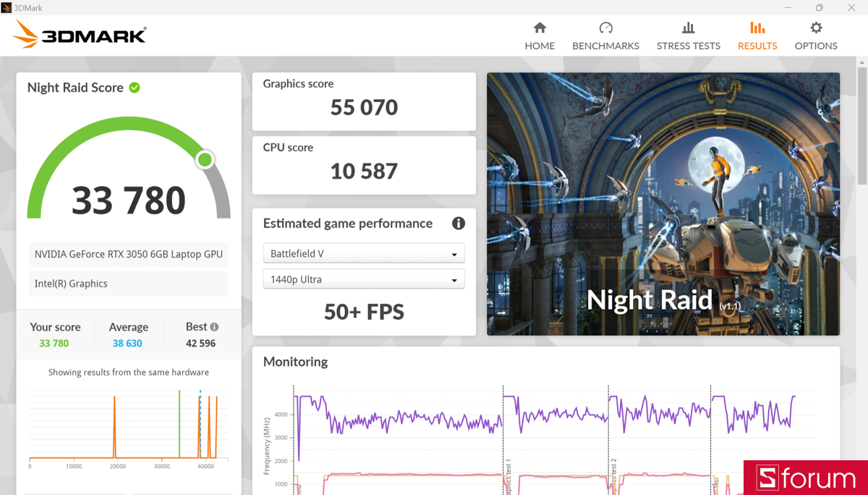This screenshot has height=495, width=868.
Task: Select the NVIDIA GeForce RTX 3050 GPU entry
Action: (x=128, y=254)
